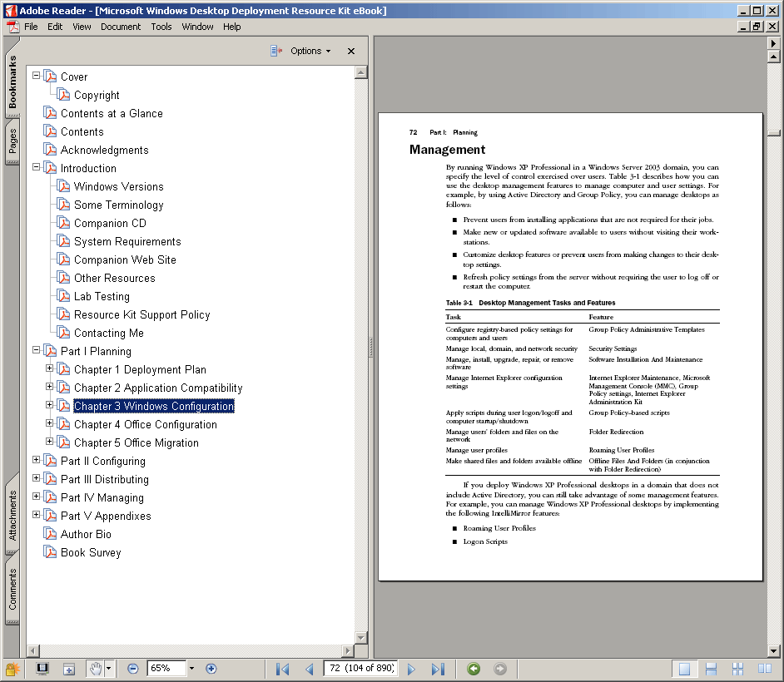The height and width of the screenshot is (682, 784).
Task: Click the grayed next view arrow
Action: coord(499,669)
